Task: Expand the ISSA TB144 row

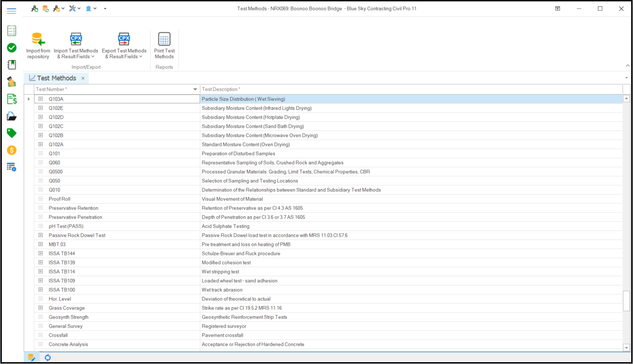Action: pos(40,254)
